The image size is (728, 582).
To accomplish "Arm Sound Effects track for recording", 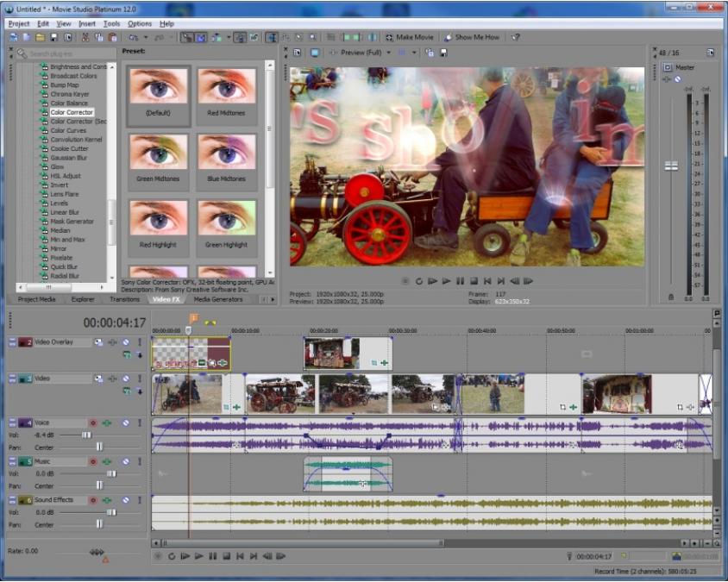I will click(x=93, y=500).
